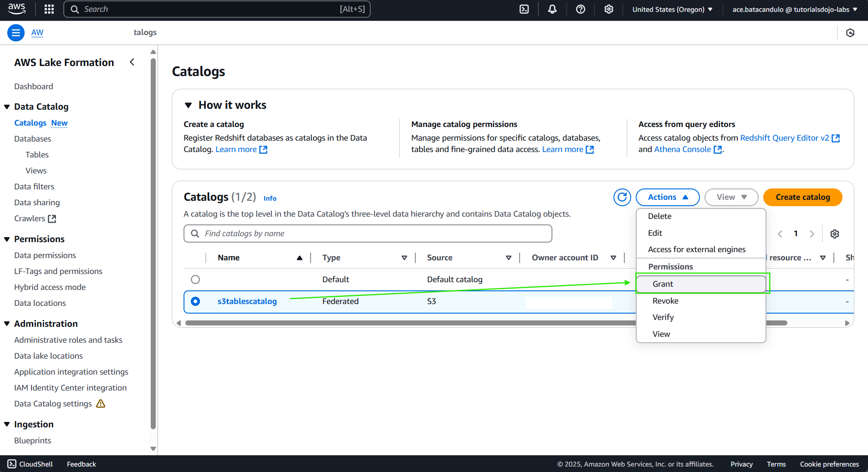
Task: Click search magnifier in catalog filter
Action: point(195,233)
